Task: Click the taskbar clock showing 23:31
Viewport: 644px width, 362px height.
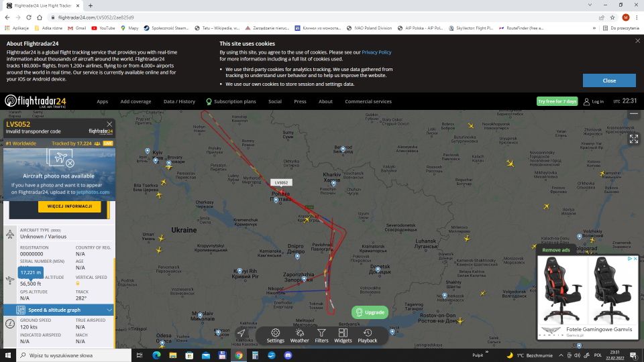Action: click(615, 355)
